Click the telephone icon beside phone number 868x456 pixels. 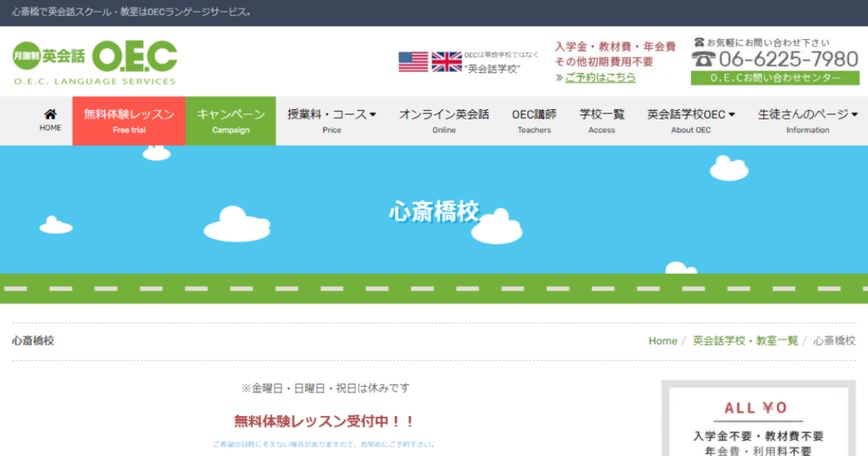[703, 58]
